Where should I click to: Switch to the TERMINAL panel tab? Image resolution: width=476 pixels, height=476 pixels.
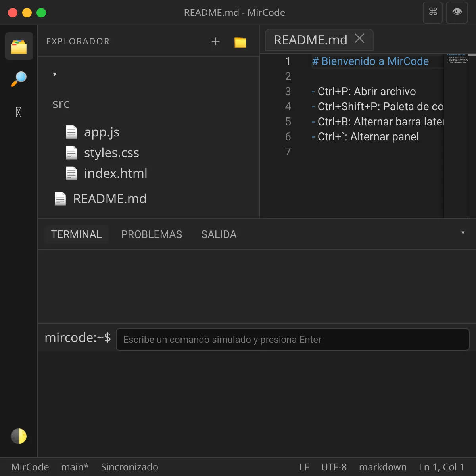[76, 234]
